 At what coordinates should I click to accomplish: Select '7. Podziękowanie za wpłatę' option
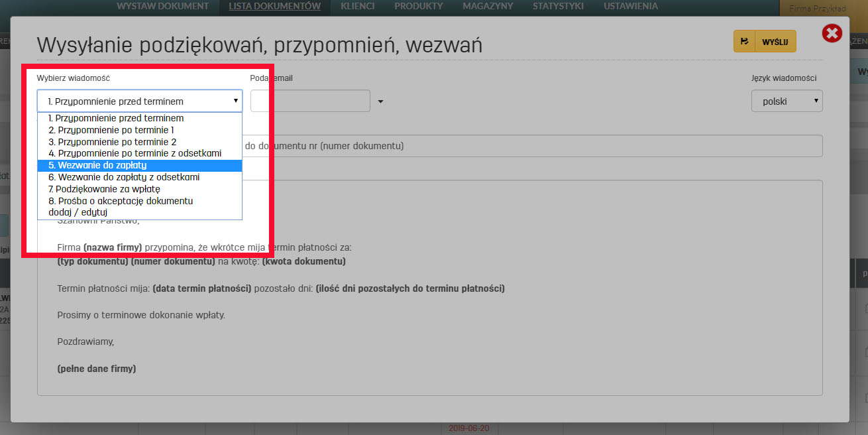click(104, 189)
